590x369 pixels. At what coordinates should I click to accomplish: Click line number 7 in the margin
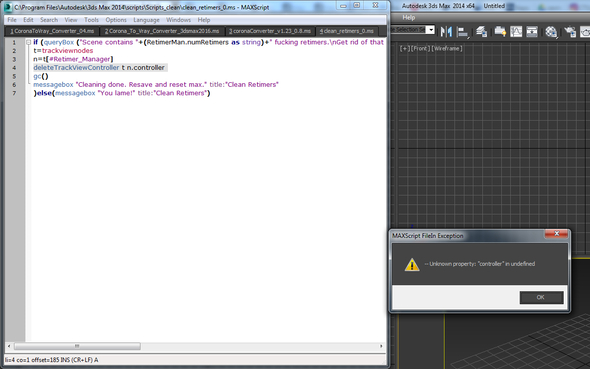pos(14,93)
